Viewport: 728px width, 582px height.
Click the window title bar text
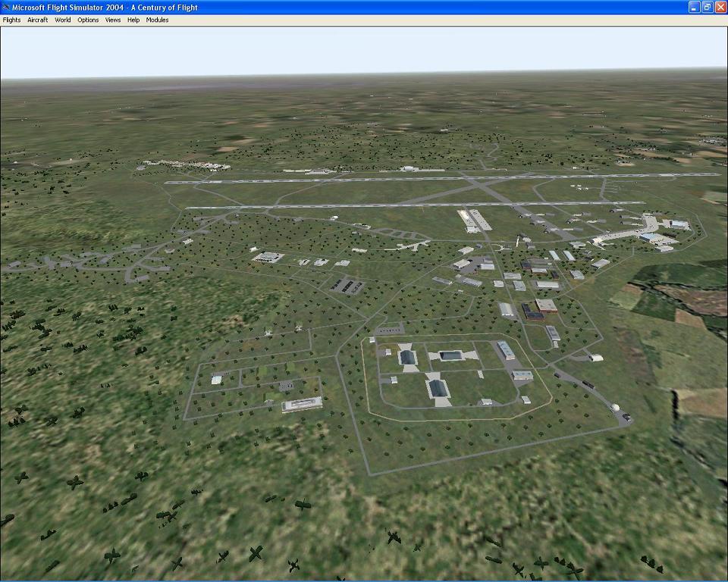[x=105, y=8]
